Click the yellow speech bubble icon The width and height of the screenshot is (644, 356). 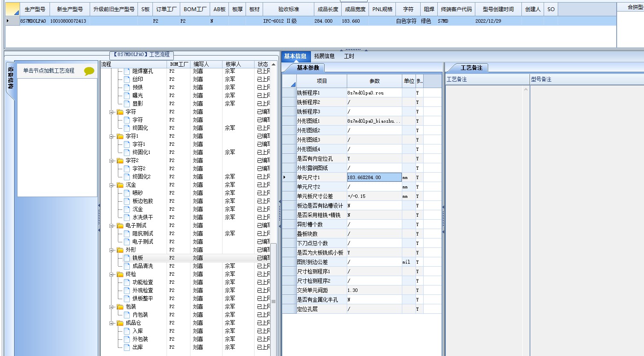89,71
